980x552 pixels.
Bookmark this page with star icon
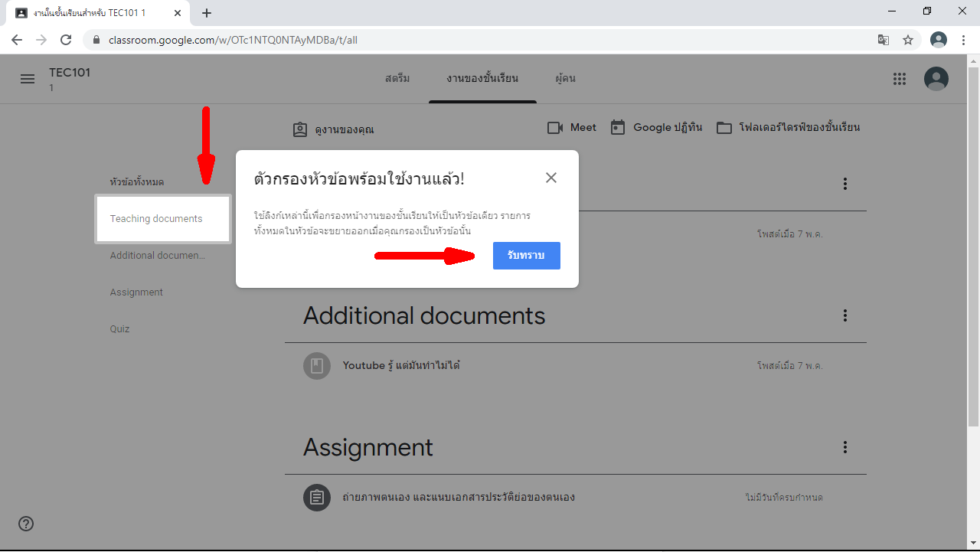click(908, 40)
